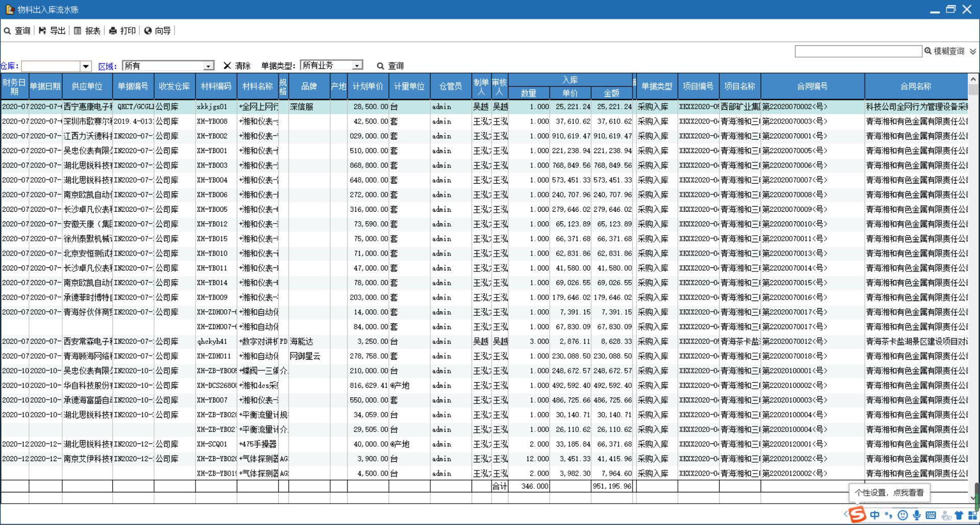Expand the 模糊查询 chevron options
Viewport: 980px width, 525px height.
973,52
